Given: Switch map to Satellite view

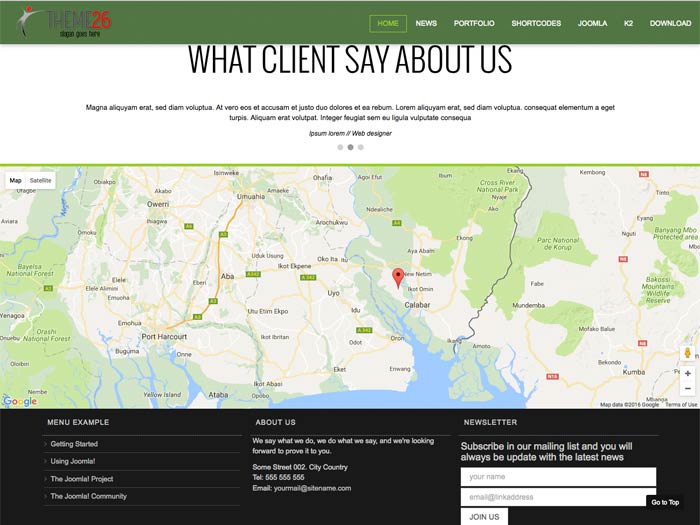Looking at the screenshot, I should click(x=41, y=180).
